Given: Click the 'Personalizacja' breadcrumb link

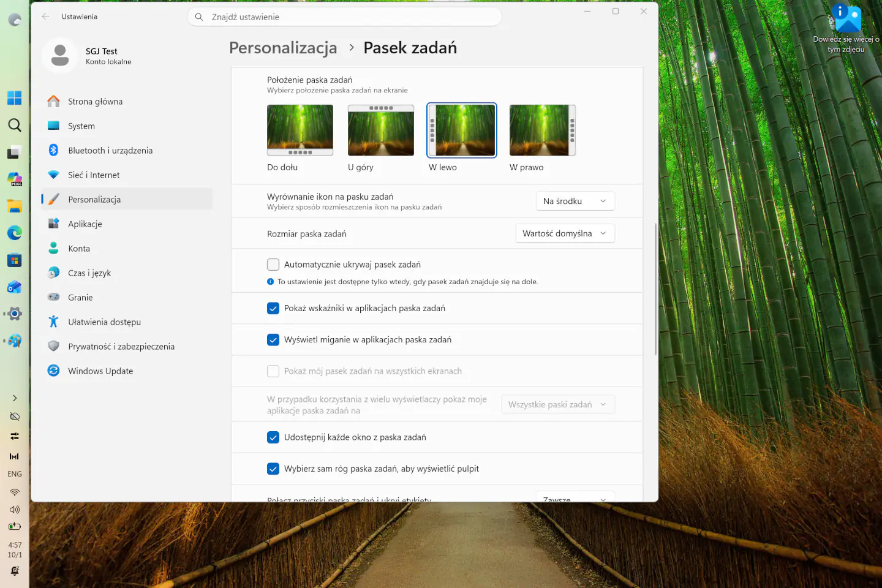Looking at the screenshot, I should click(x=283, y=48).
